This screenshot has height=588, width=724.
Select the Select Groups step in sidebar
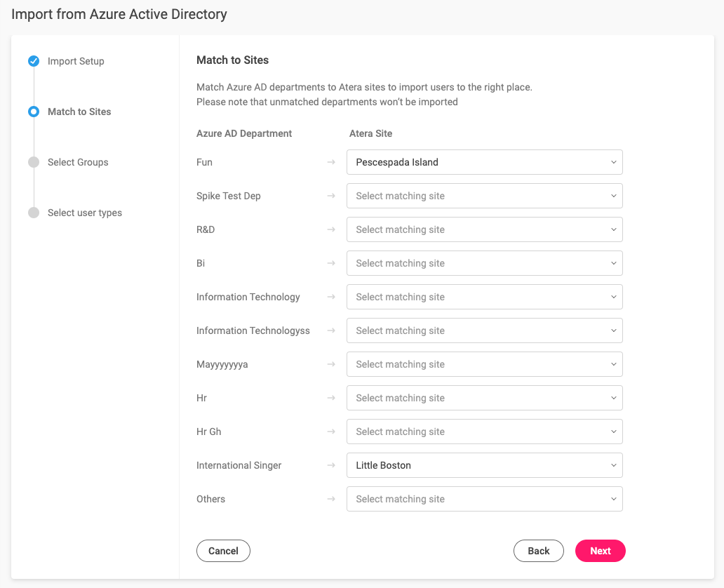click(77, 162)
